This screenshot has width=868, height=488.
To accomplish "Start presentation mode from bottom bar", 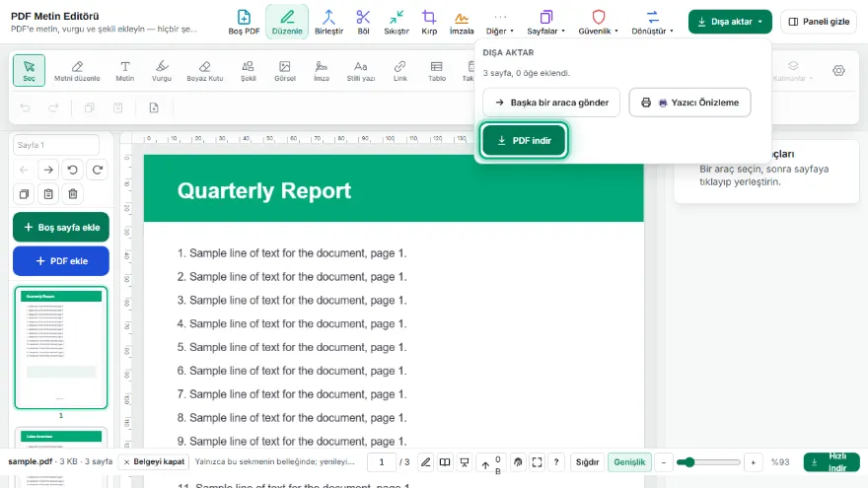I will (x=465, y=462).
